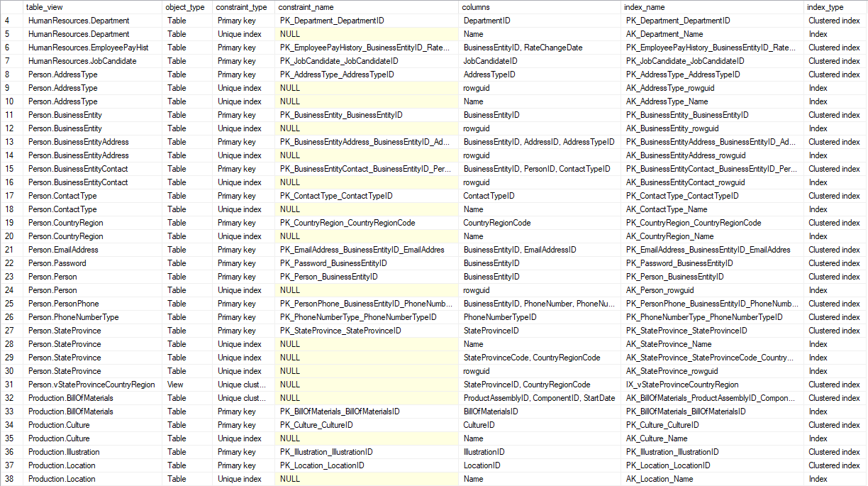
Task: Select row header 31
Action: point(10,384)
